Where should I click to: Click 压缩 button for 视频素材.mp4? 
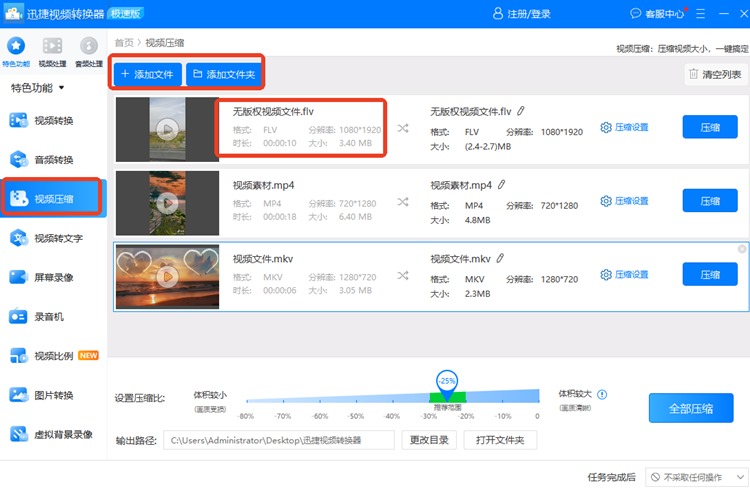[710, 200]
